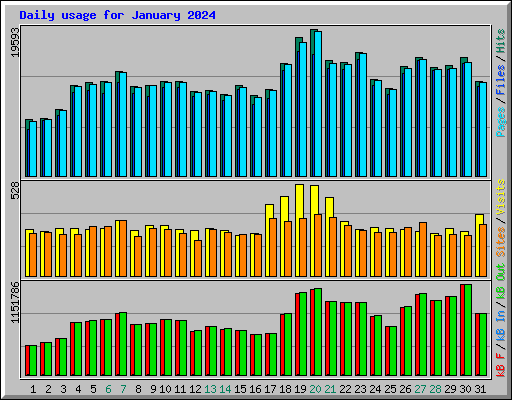Click green weekend day 21 label
The width and height of the screenshot is (512, 400).
pyautogui.click(x=330, y=389)
